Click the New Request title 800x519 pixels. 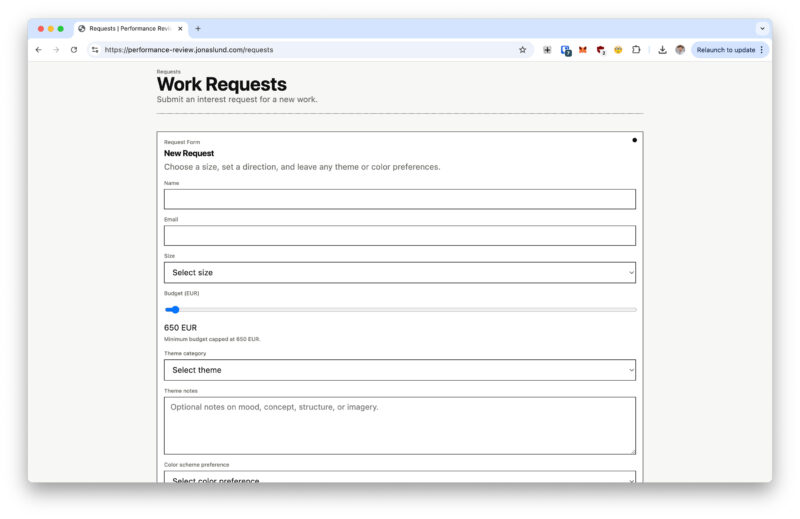pyautogui.click(x=189, y=153)
